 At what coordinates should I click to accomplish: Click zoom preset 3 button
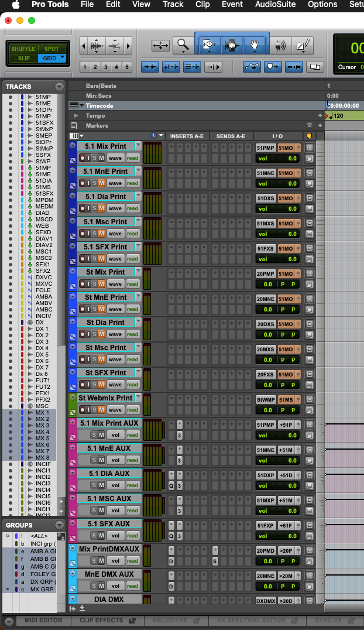(106, 67)
